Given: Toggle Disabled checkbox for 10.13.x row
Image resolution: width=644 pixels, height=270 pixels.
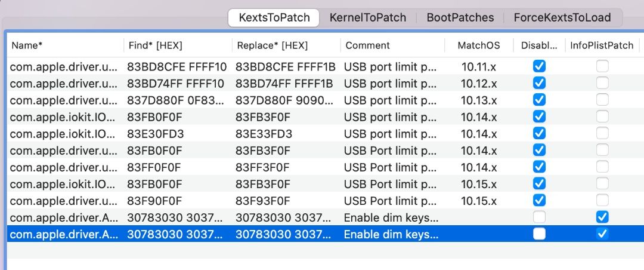Looking at the screenshot, I should tap(539, 100).
